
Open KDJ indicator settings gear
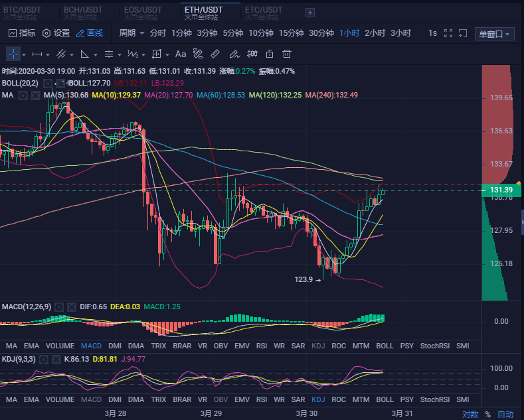44,359
